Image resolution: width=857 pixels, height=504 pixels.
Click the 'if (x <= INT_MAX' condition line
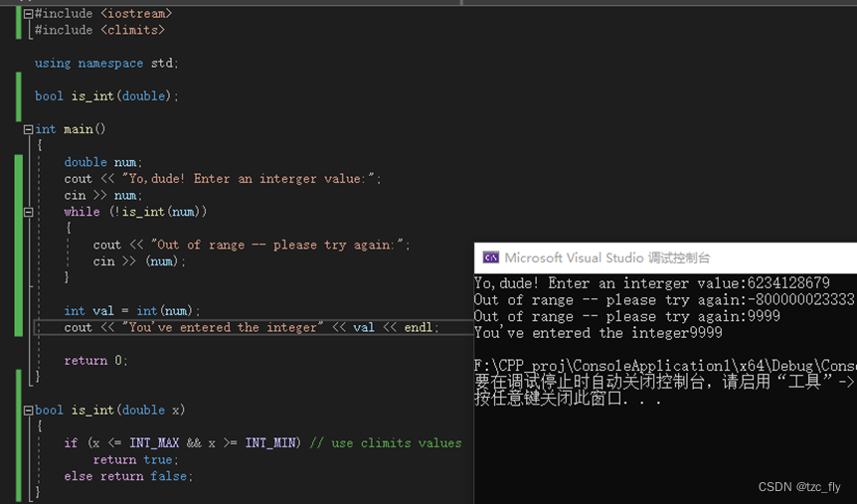(x=183, y=443)
